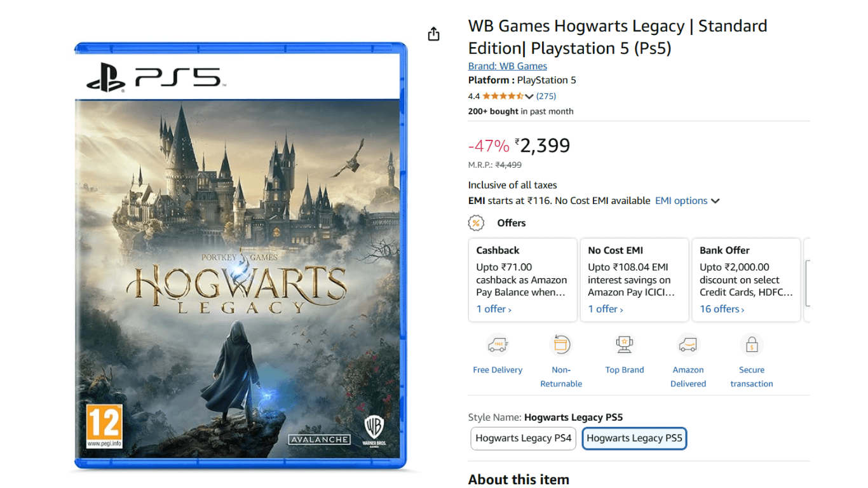The width and height of the screenshot is (868, 488).
Task: Click the Amazon Delivered van icon
Action: [x=688, y=345]
